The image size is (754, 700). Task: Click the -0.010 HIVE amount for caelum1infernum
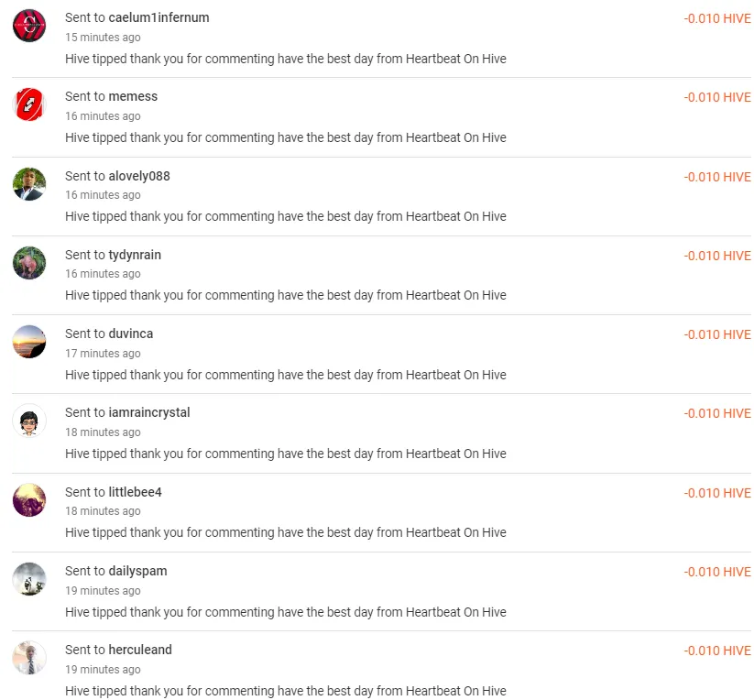[x=716, y=18]
